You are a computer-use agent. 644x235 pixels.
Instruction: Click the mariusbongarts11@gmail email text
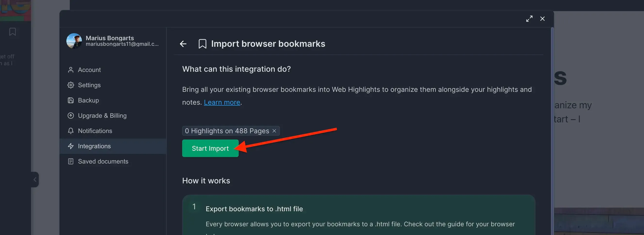click(x=122, y=44)
